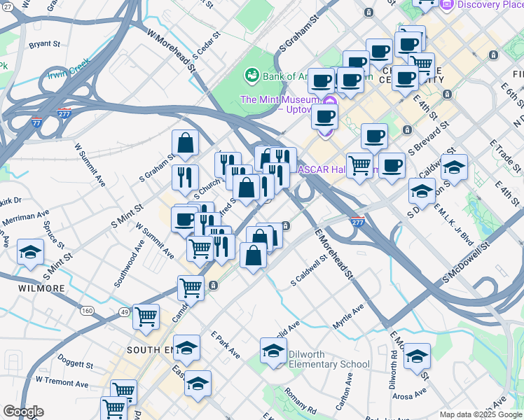The image size is (524, 420).
Task: Select the coffee cup marker near Mint Museum
Action: 324,116
